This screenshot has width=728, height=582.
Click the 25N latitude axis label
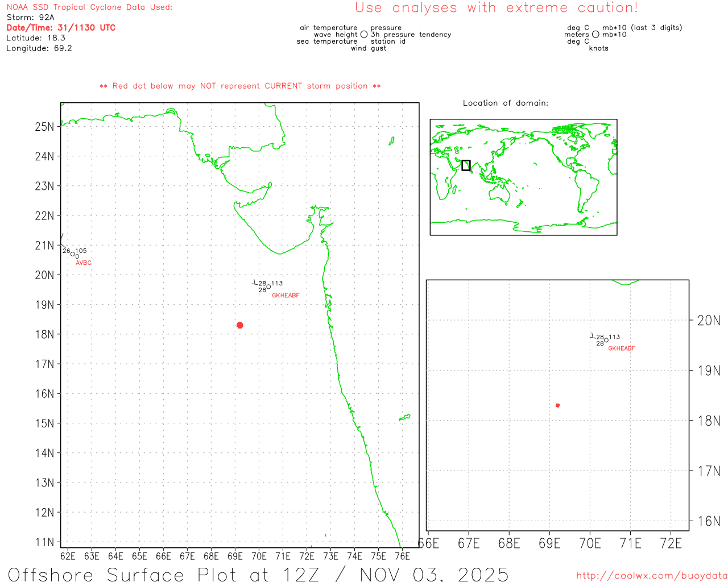tap(44, 127)
